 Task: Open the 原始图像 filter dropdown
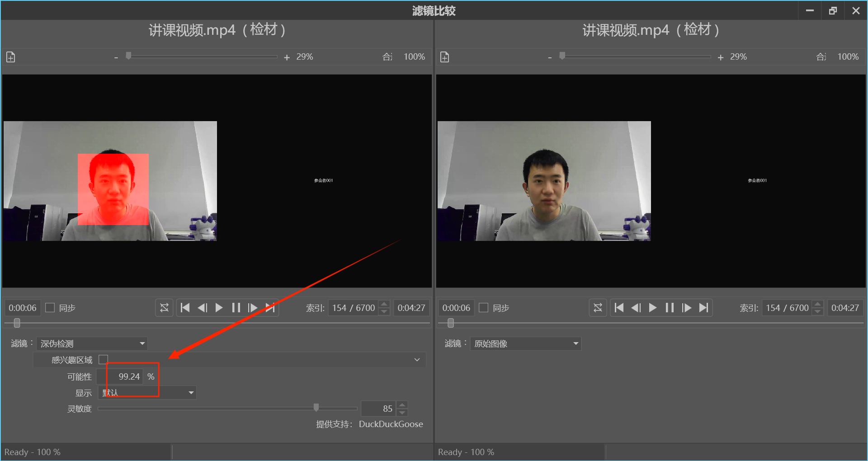[x=526, y=343]
